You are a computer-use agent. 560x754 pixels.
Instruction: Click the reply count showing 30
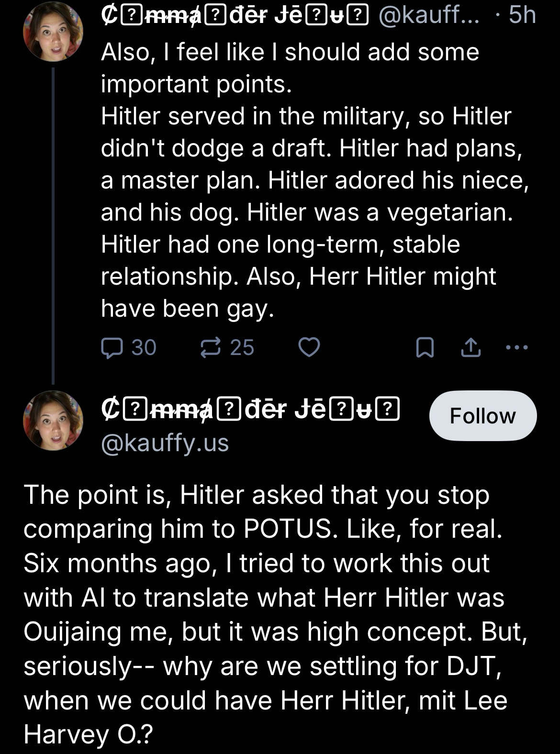144,348
